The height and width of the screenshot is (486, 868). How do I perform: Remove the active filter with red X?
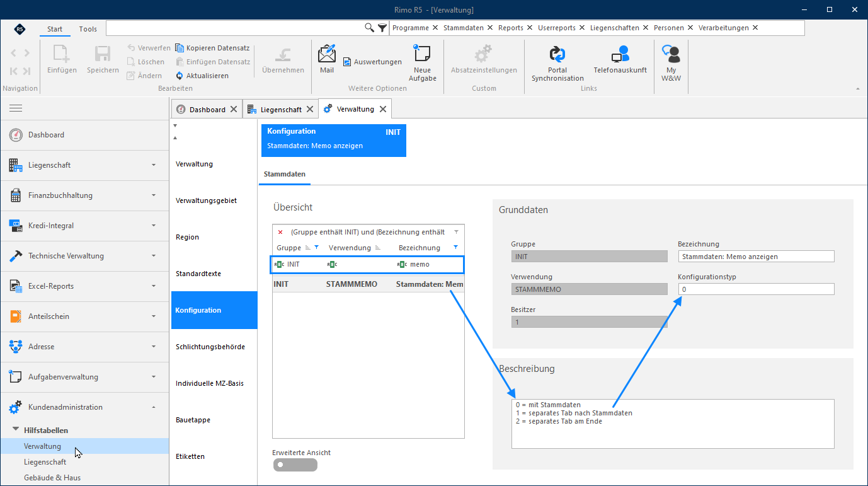pyautogui.click(x=280, y=232)
